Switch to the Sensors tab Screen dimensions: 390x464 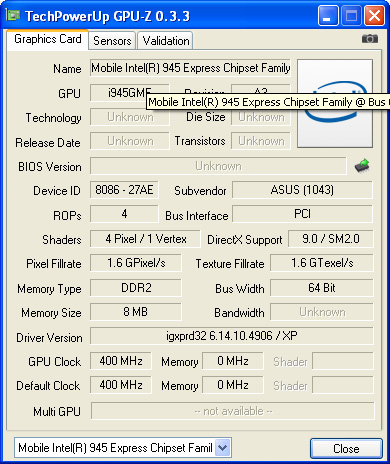tap(112, 41)
